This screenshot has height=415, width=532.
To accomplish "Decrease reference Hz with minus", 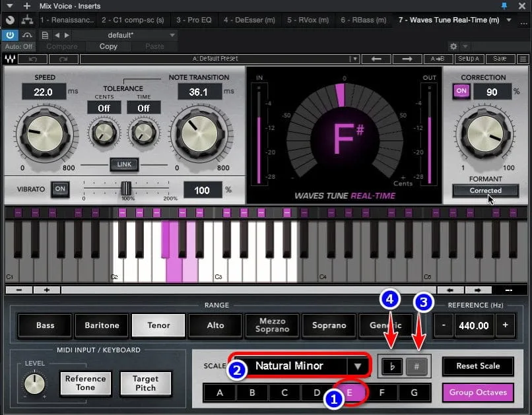I will pos(444,325).
